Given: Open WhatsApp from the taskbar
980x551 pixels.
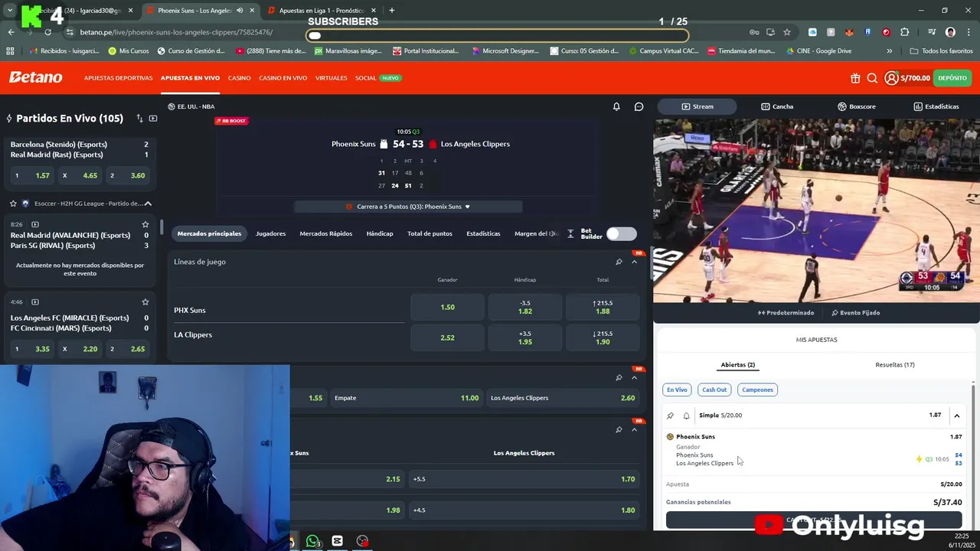Looking at the screenshot, I should 313,541.
